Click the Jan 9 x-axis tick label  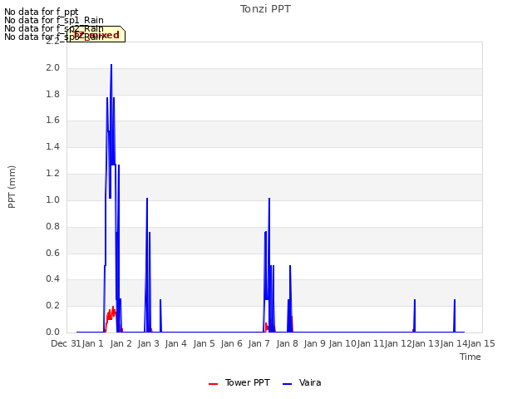(314, 343)
